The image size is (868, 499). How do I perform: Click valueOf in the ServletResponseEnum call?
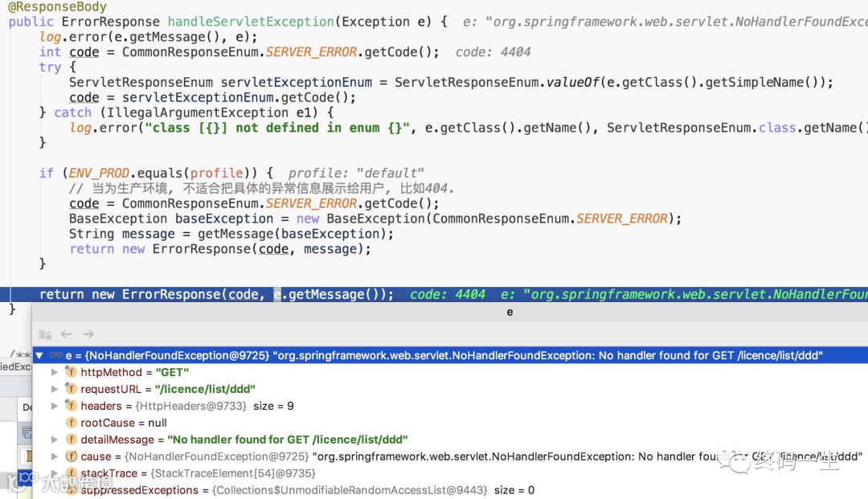pyautogui.click(x=573, y=83)
